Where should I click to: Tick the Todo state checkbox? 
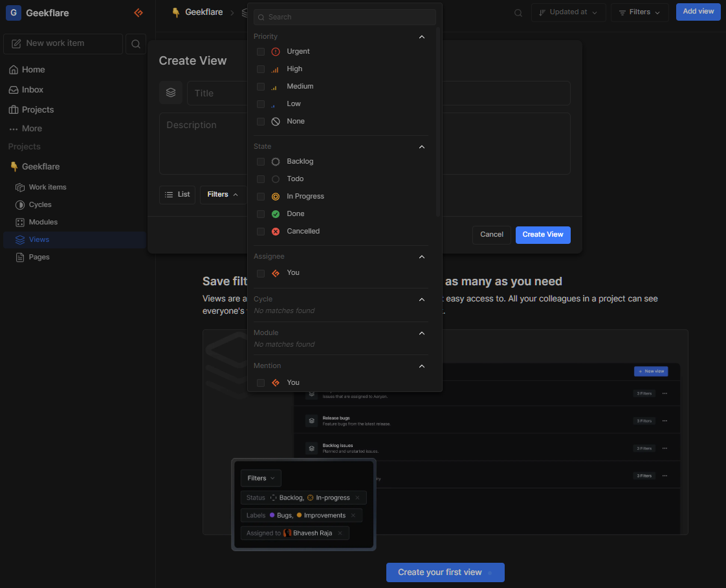pos(261,179)
